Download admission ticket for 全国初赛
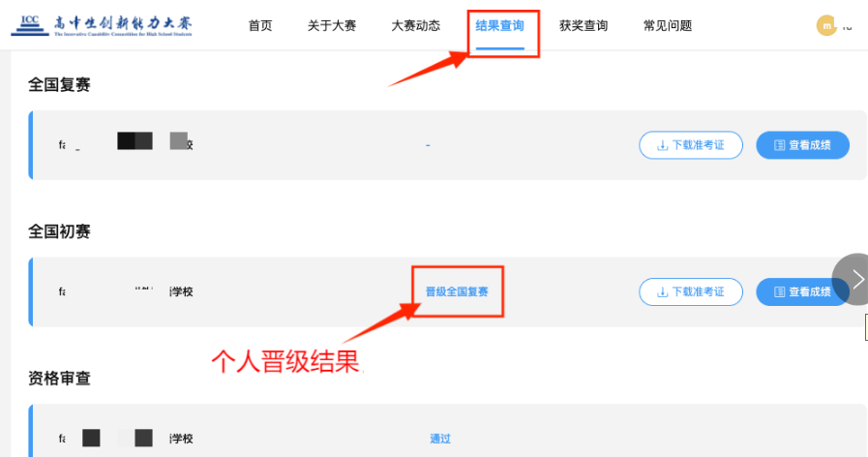The width and height of the screenshot is (868, 457). (x=691, y=292)
